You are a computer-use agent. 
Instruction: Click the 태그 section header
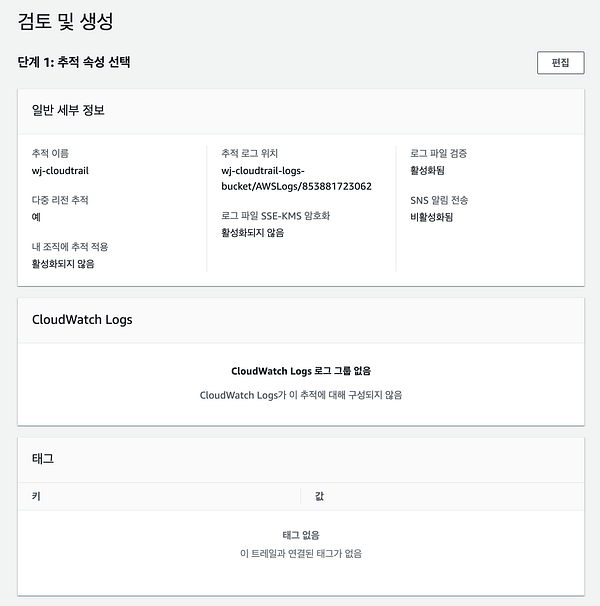tap(43, 459)
